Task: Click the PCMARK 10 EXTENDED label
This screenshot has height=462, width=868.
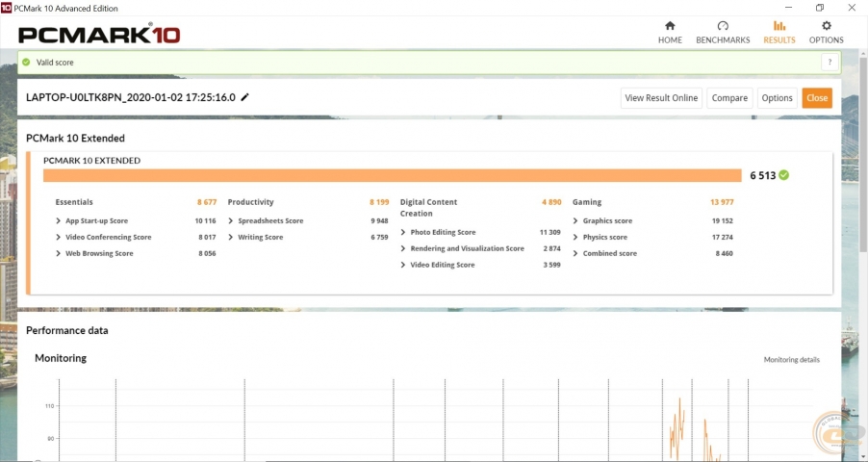Action: (91, 161)
